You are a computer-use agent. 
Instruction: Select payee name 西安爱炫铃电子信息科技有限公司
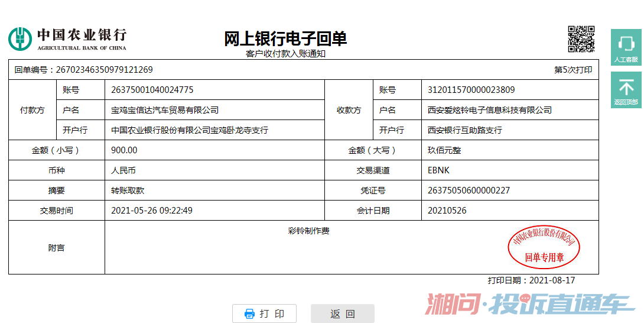[490, 110]
